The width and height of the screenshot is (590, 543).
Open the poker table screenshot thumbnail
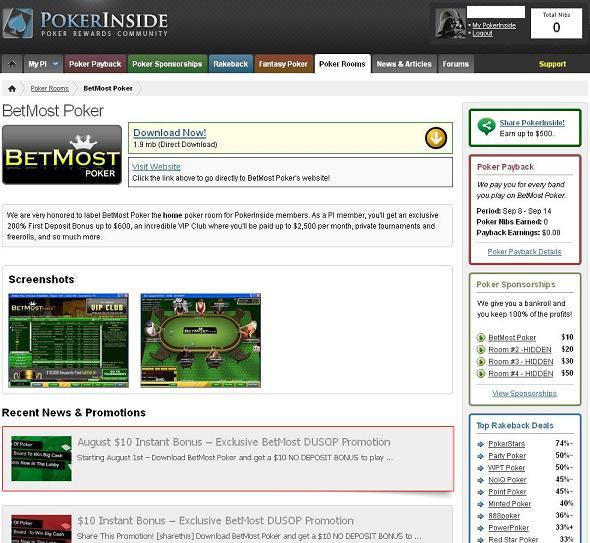(201, 340)
